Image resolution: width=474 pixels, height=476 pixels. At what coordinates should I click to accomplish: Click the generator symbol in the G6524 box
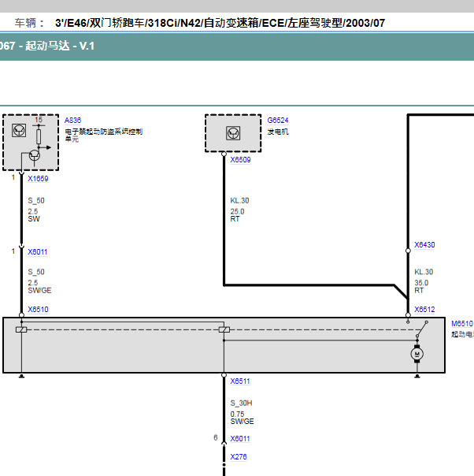[233, 132]
